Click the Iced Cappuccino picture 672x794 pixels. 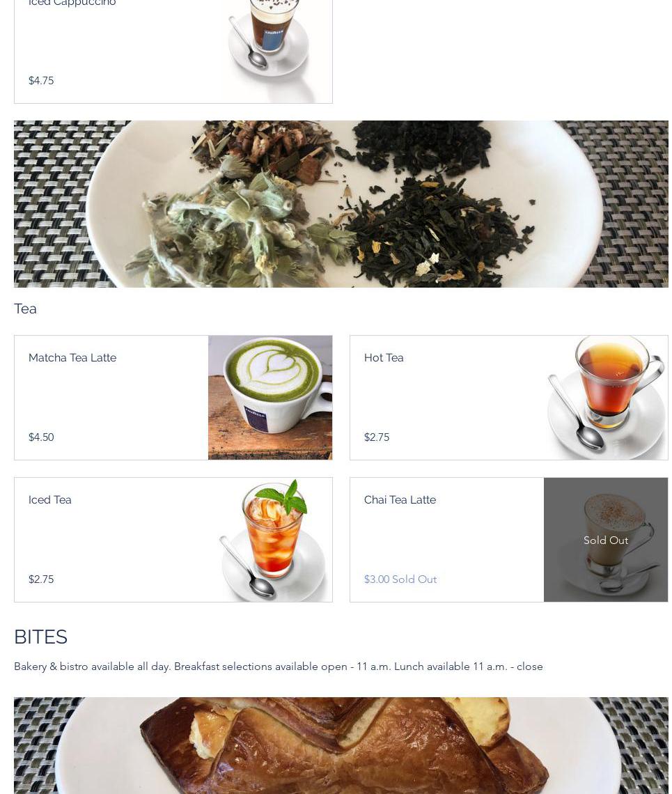270,51
